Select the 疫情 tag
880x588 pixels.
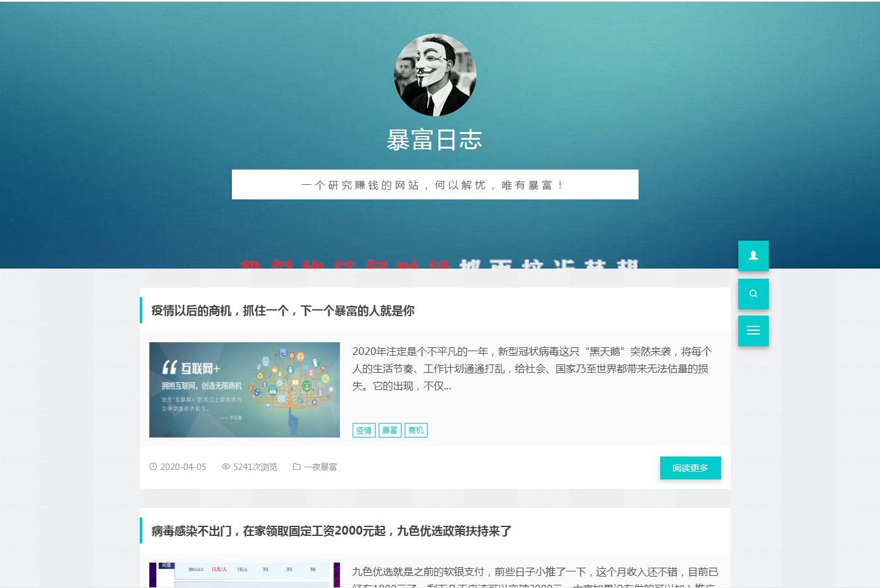(x=364, y=431)
